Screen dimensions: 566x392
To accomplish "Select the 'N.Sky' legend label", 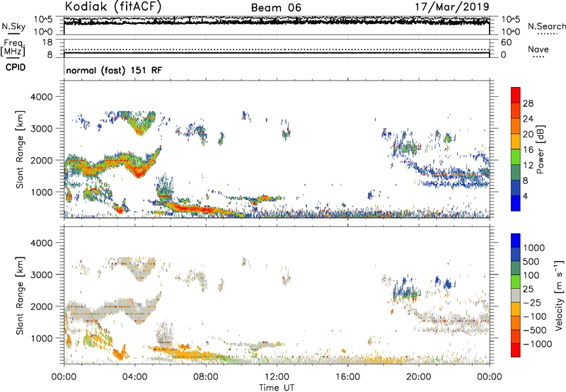I will (x=13, y=26).
